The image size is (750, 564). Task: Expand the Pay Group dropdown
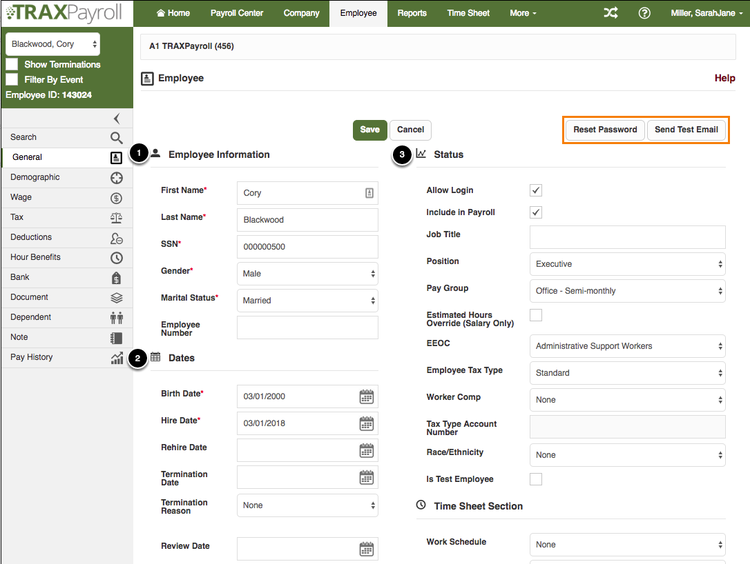pos(627,291)
